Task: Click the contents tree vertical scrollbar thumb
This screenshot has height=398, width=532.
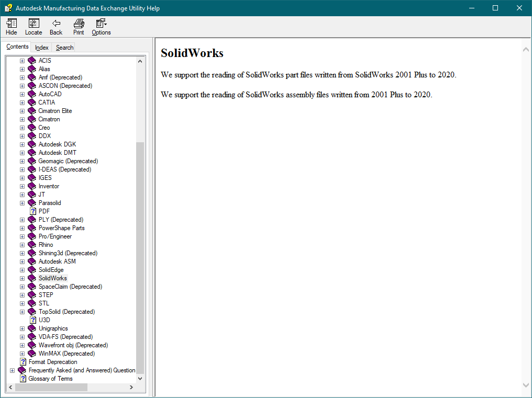Action: click(140, 258)
